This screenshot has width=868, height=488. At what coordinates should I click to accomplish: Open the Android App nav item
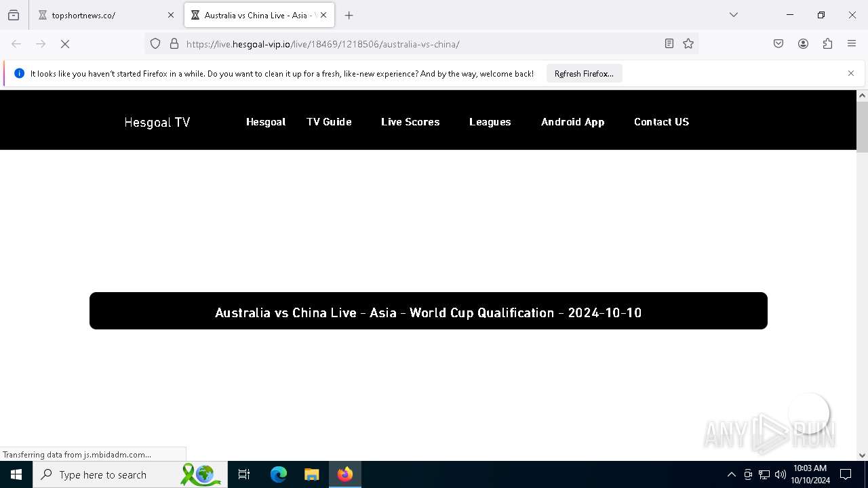573,122
